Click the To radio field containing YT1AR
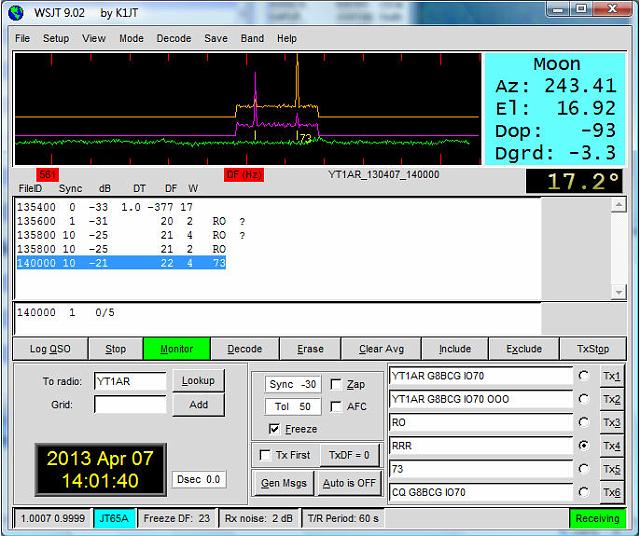 click(x=130, y=381)
